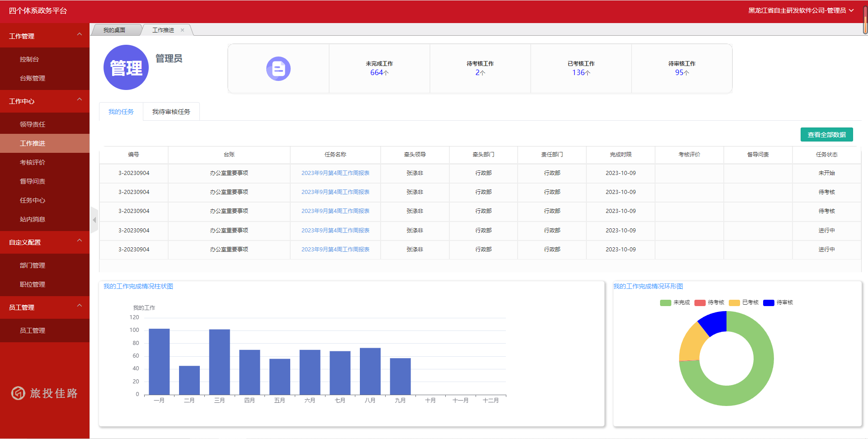868x439 pixels.
Task: Open 台账管理 in the sidebar
Action: pos(45,78)
